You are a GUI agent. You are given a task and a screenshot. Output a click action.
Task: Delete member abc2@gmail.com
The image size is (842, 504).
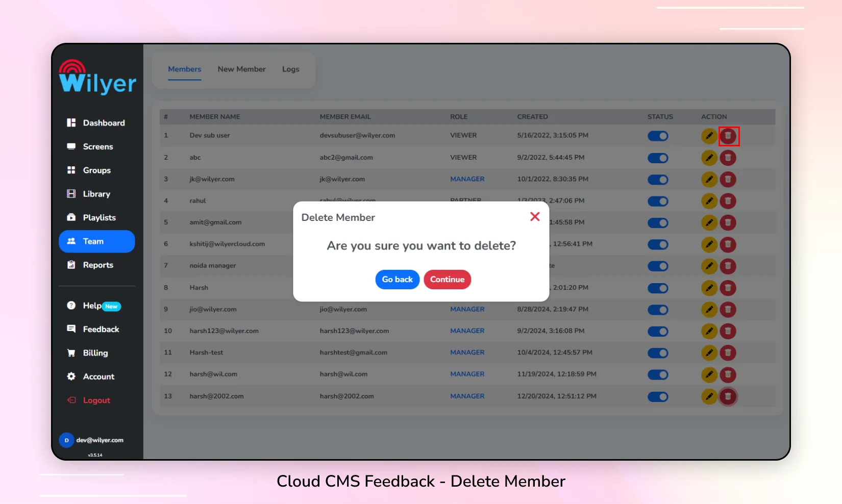[x=728, y=158]
